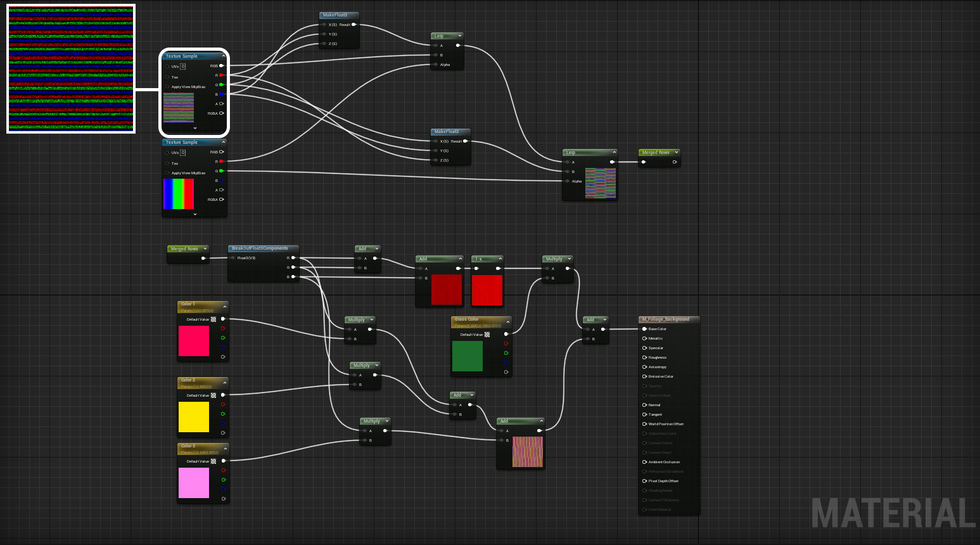Click the World Position Offset pin

coord(645,424)
